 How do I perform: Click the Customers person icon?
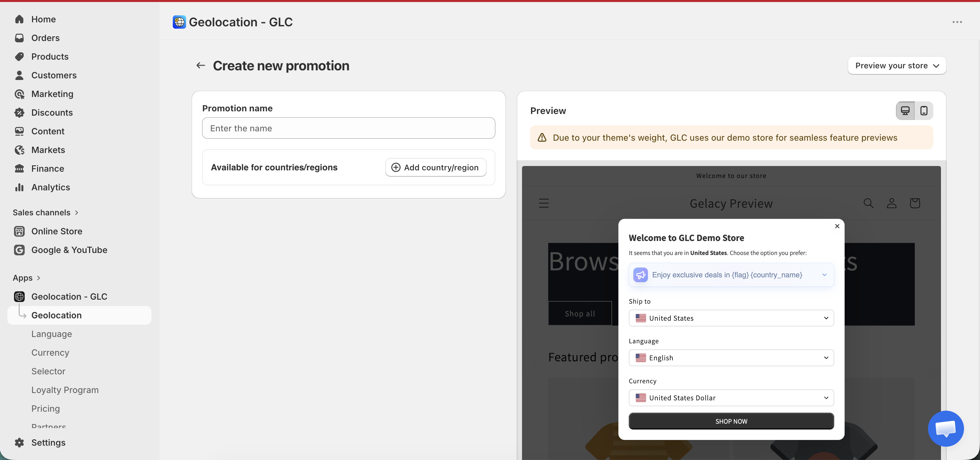[19, 75]
